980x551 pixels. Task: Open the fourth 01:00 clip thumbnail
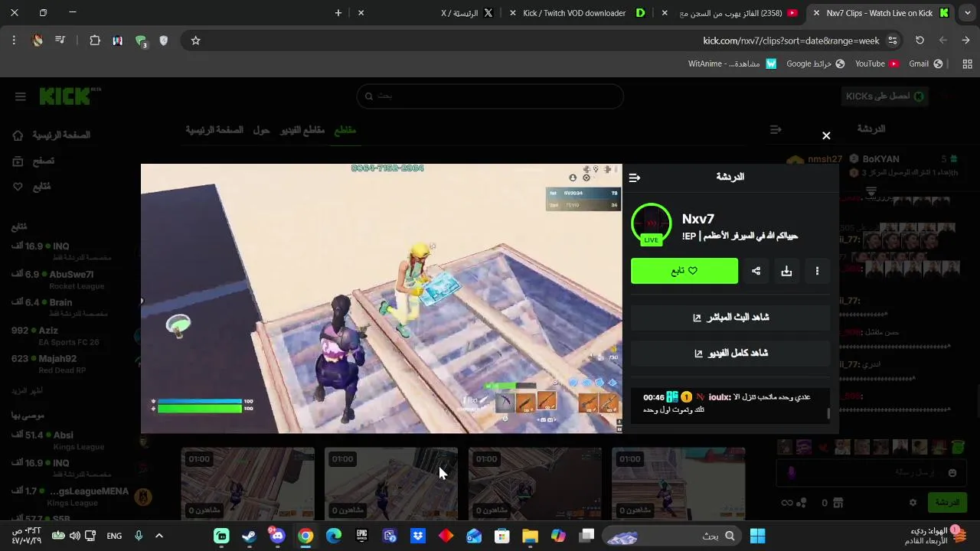pos(678,484)
